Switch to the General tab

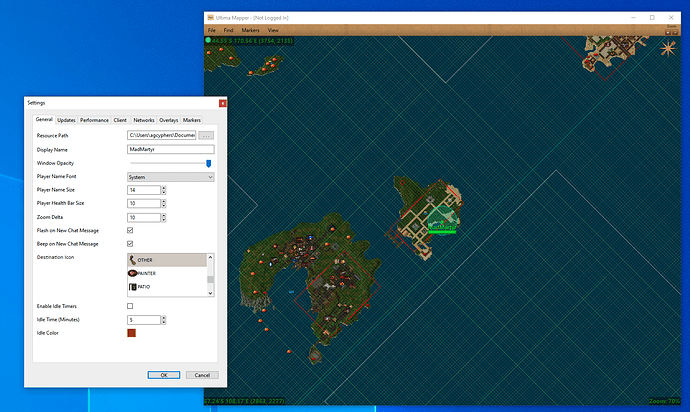click(x=44, y=119)
